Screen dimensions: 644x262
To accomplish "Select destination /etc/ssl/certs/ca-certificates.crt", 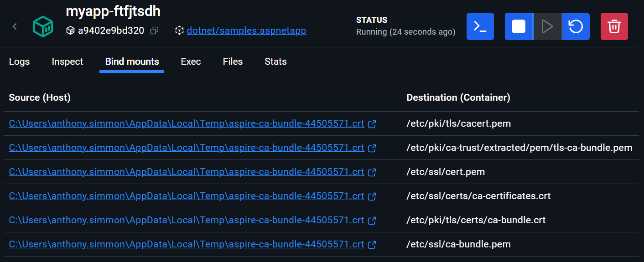I will [478, 196].
